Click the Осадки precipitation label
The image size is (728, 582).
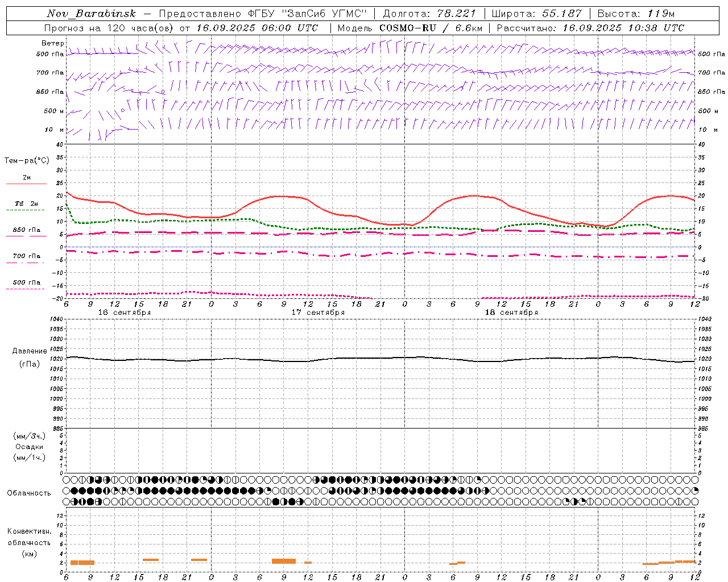click(x=30, y=447)
